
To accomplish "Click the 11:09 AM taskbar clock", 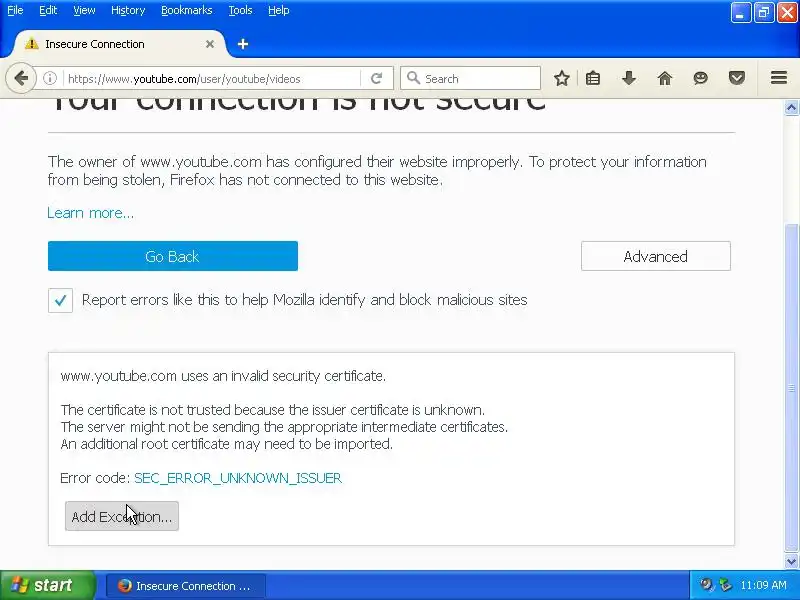I will 763,585.
